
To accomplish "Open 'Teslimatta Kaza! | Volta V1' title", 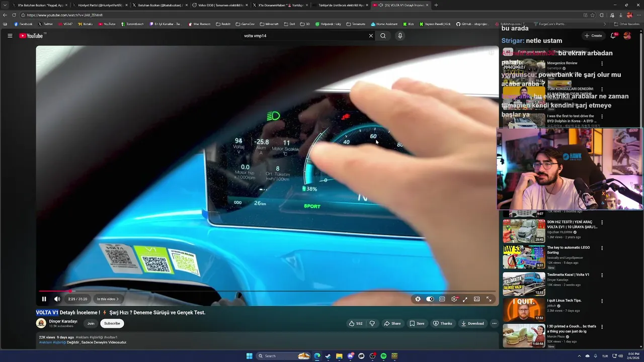I will (x=568, y=275).
